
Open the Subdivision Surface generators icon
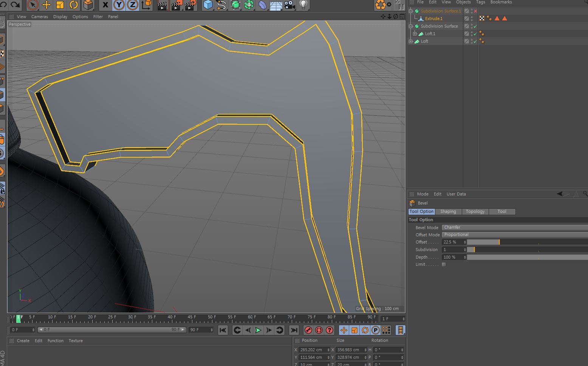pyautogui.click(x=235, y=5)
